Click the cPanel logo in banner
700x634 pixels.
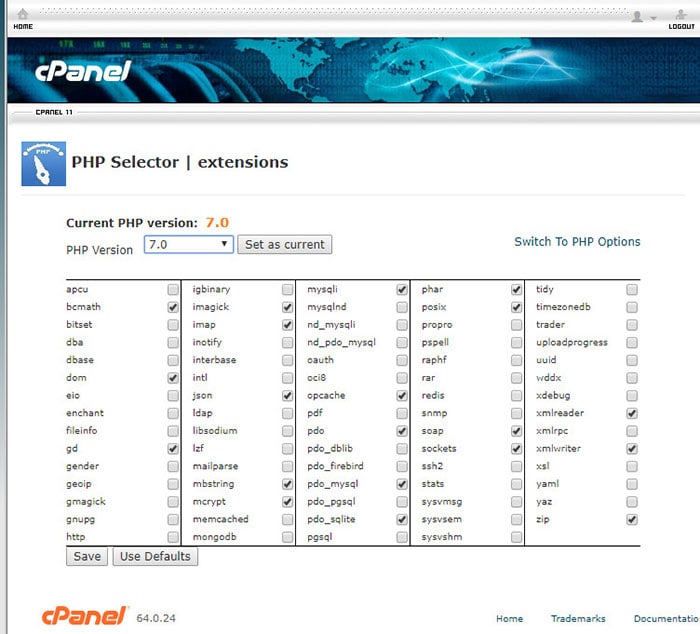click(83, 71)
